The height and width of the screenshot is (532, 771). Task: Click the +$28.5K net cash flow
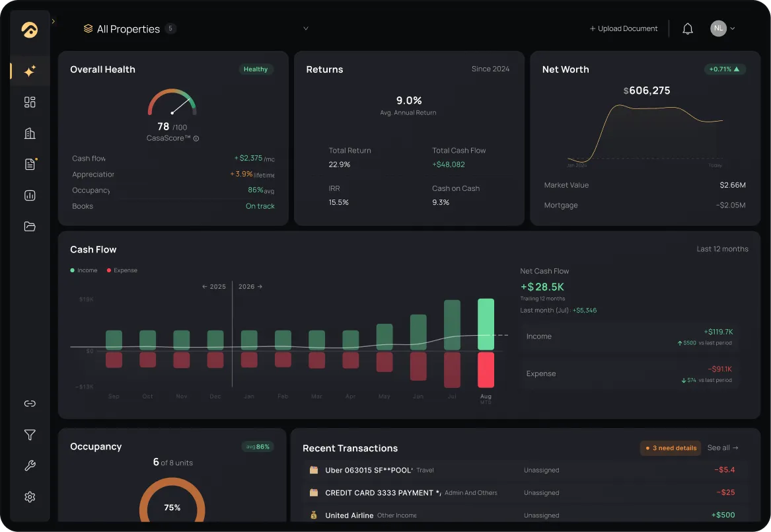point(542,287)
